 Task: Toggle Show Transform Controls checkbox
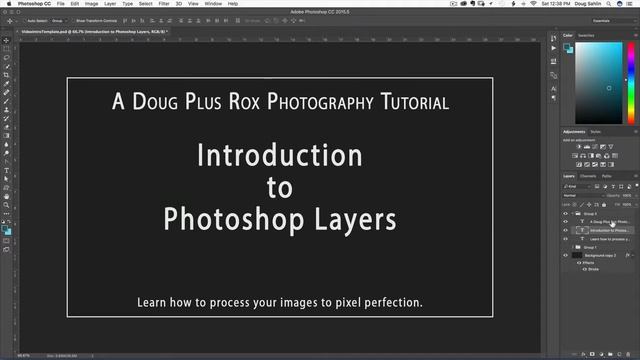(x=73, y=21)
